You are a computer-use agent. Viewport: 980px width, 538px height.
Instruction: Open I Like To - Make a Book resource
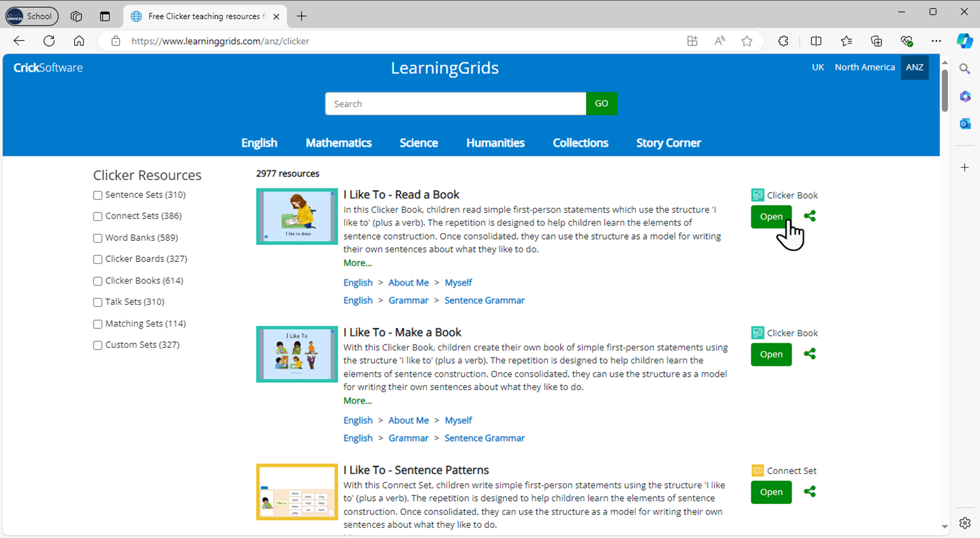[x=771, y=354]
